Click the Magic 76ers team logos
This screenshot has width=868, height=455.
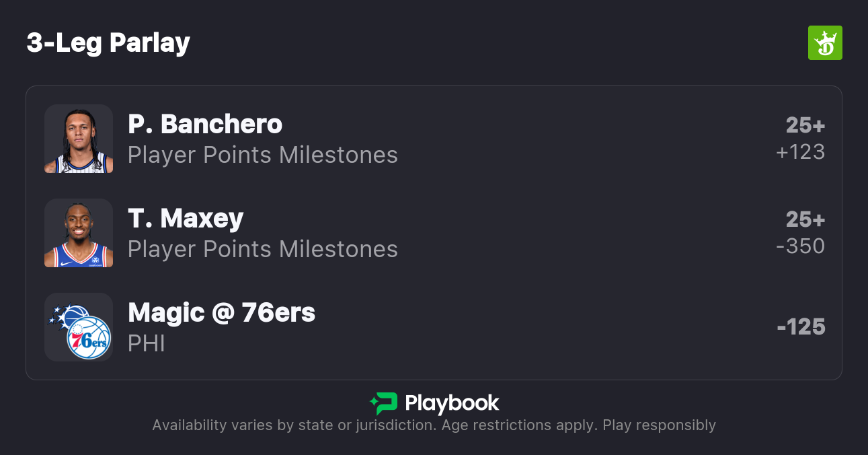coord(79,327)
